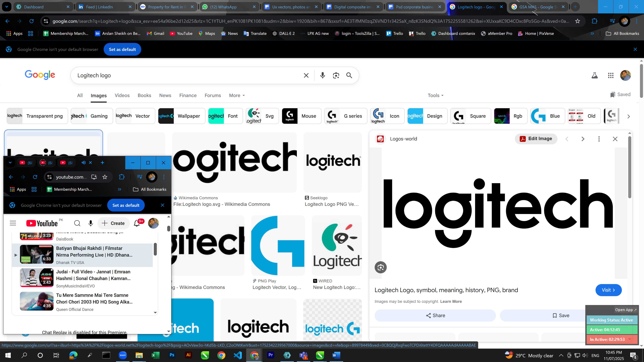Reload the Google search page
The height and width of the screenshot is (362, 644).
click(32, 21)
